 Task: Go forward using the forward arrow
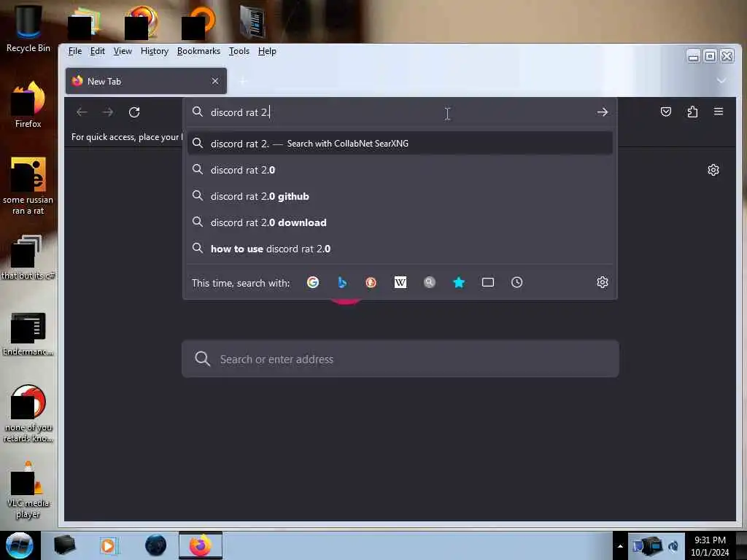(x=108, y=112)
